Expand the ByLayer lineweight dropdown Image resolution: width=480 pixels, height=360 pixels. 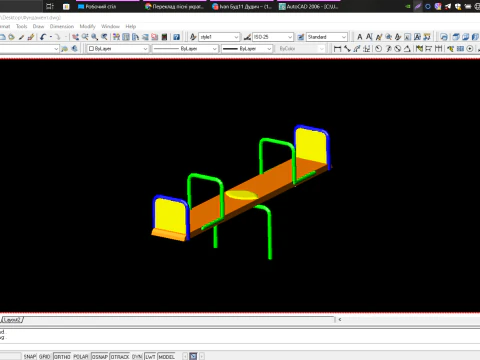269,49
